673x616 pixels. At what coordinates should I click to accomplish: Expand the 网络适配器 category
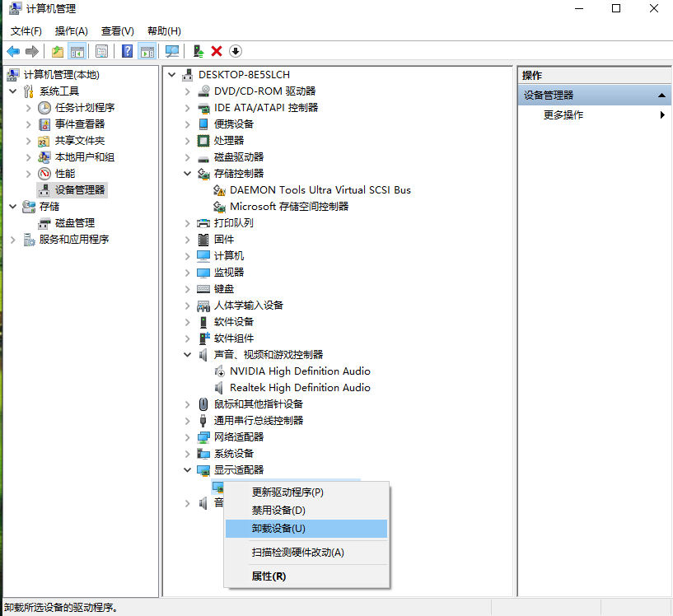point(187,437)
